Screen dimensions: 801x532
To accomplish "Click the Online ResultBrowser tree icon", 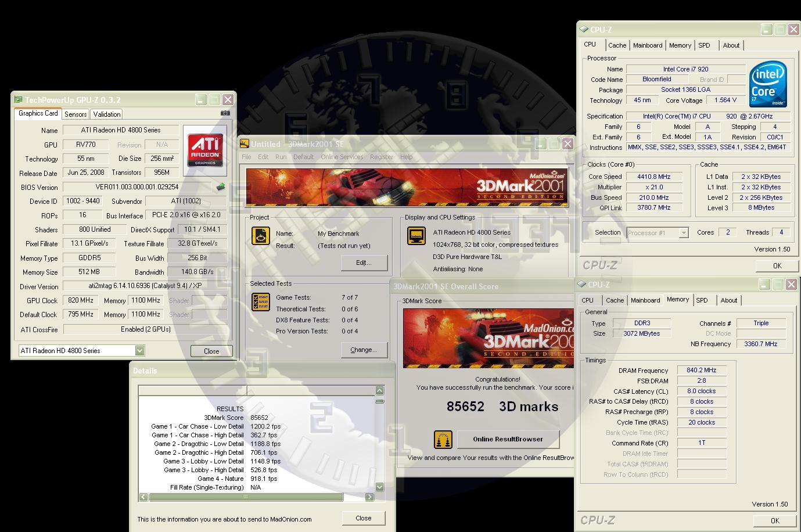I will tap(443, 439).
